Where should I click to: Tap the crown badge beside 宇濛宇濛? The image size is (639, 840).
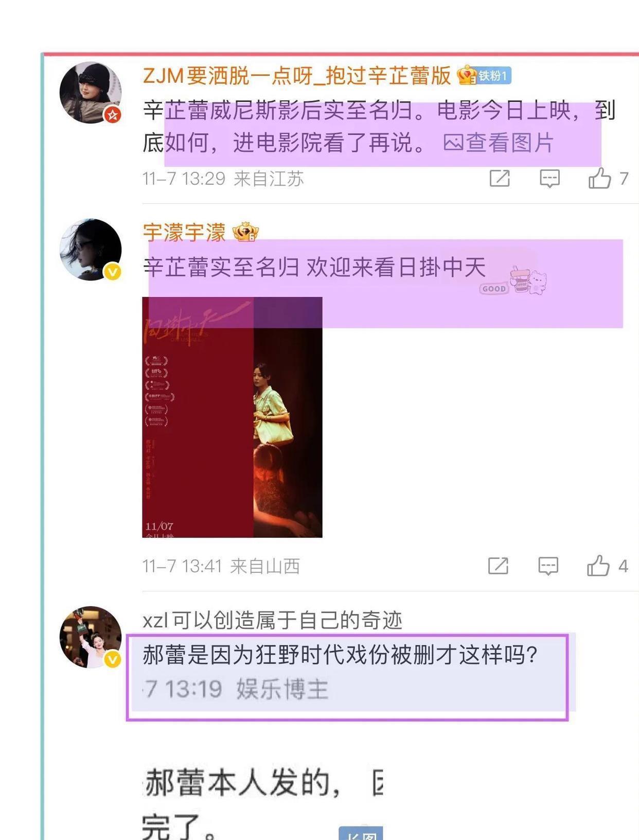click(x=245, y=232)
